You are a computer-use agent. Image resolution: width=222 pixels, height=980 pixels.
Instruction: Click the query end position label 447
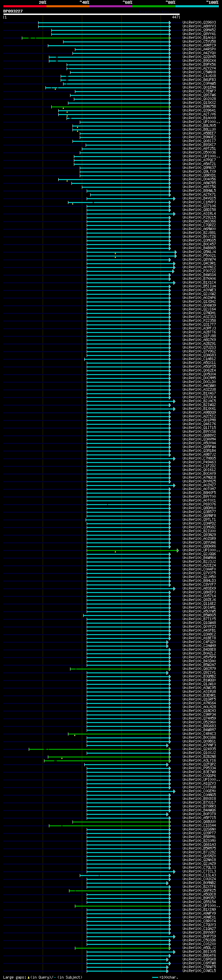pyautogui.click(x=175, y=17)
